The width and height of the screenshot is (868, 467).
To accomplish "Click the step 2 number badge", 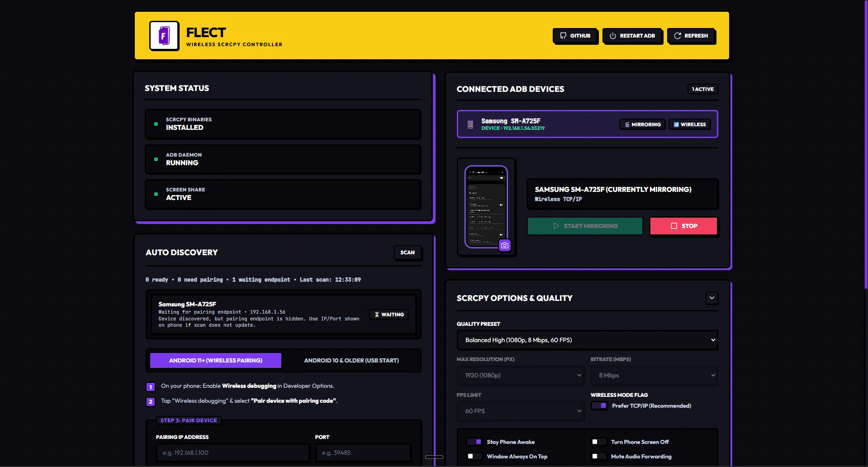I will point(151,401).
